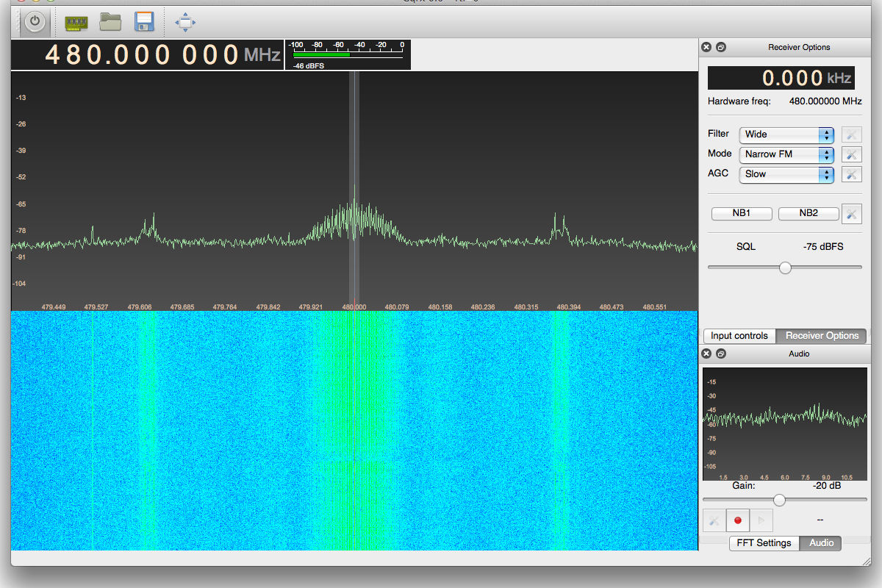Open the Mode dropdown showing Narrow FM

pyautogui.click(x=787, y=154)
